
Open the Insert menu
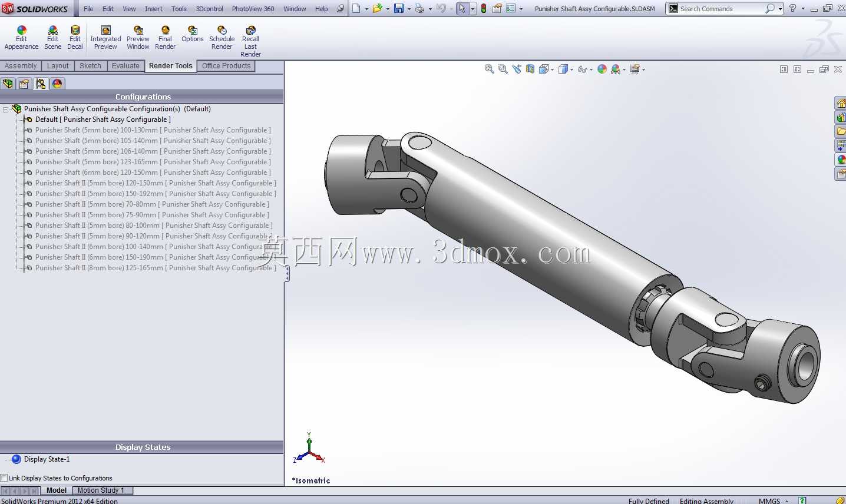click(x=154, y=9)
